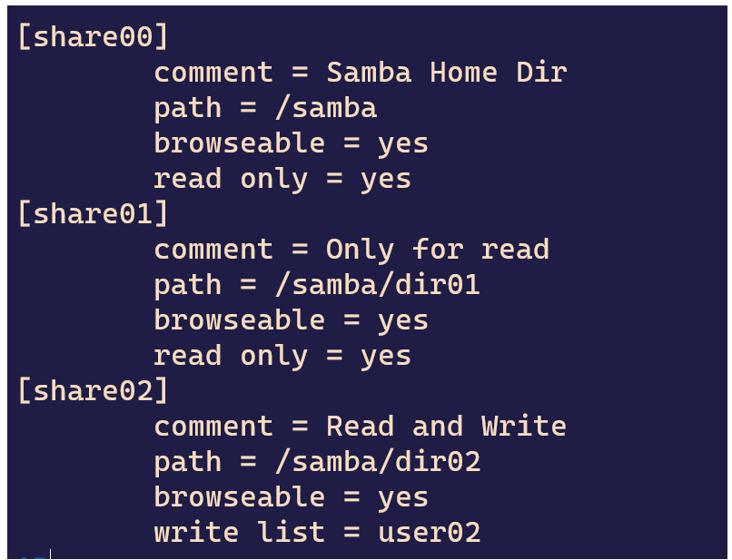The width and height of the screenshot is (732, 560).
Task: Click the "Read and Write" comment text
Action: pos(446,427)
